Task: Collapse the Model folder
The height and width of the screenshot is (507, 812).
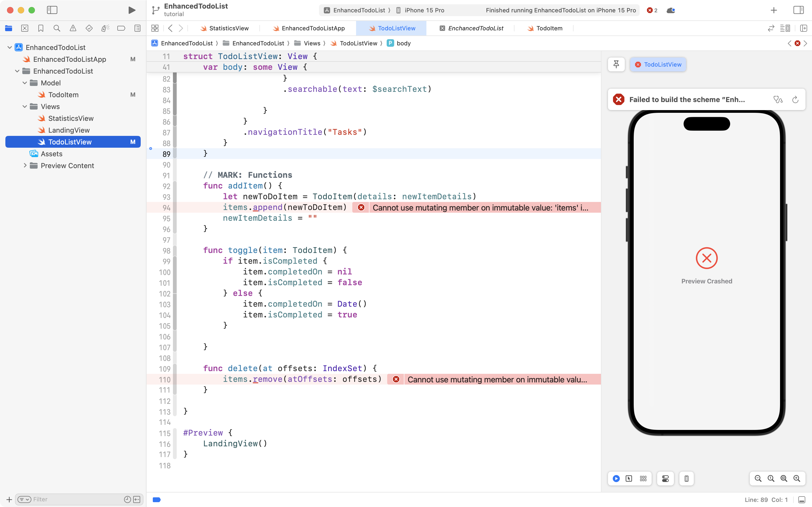Action: click(24, 83)
